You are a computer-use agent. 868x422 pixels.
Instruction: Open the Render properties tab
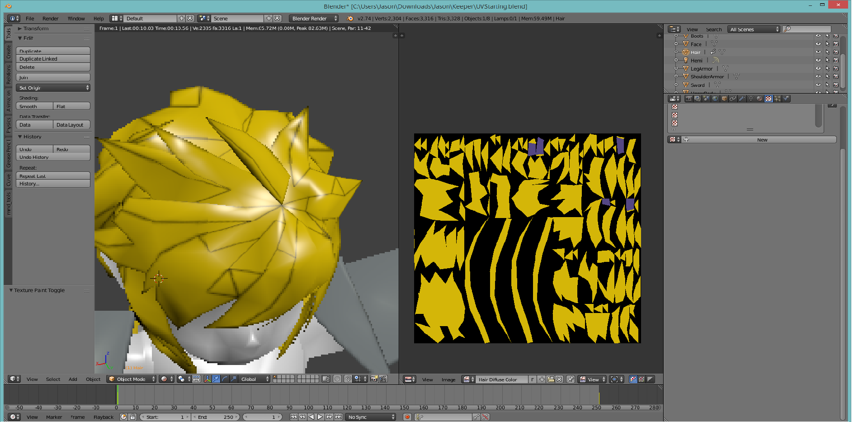pos(689,99)
